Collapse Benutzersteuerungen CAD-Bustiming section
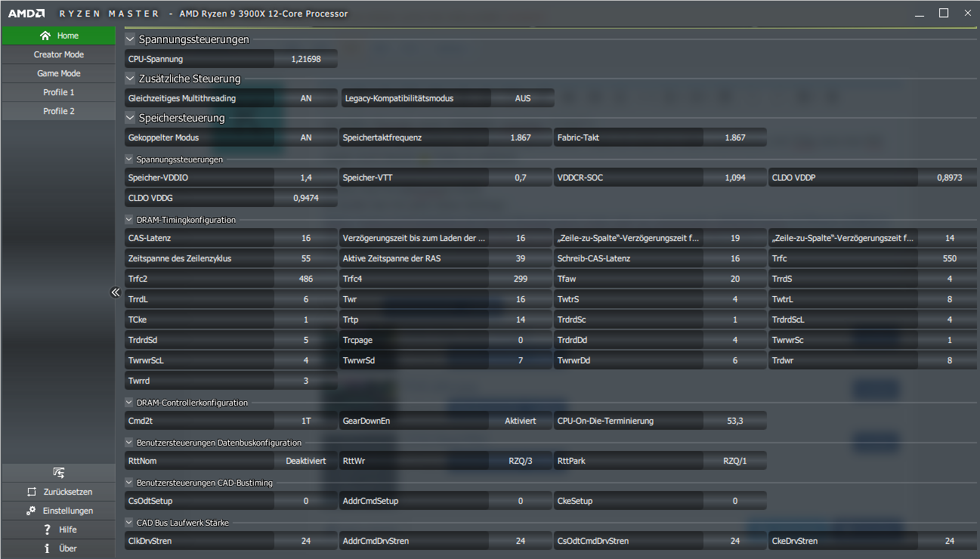This screenshot has height=559, width=980. [x=129, y=482]
